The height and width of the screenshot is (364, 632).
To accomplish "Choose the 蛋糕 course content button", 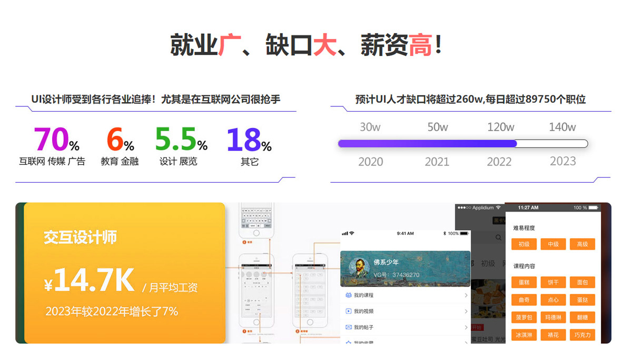I will pos(524,282).
